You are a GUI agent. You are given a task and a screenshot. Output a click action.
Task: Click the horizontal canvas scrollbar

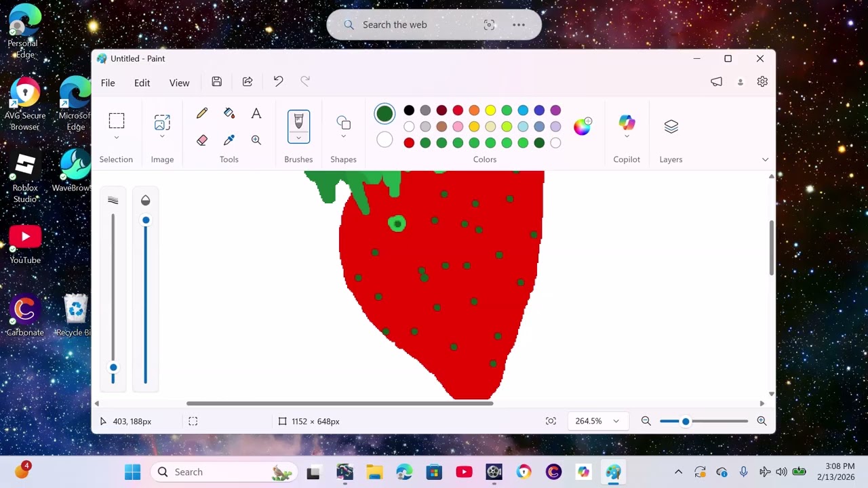click(340, 403)
